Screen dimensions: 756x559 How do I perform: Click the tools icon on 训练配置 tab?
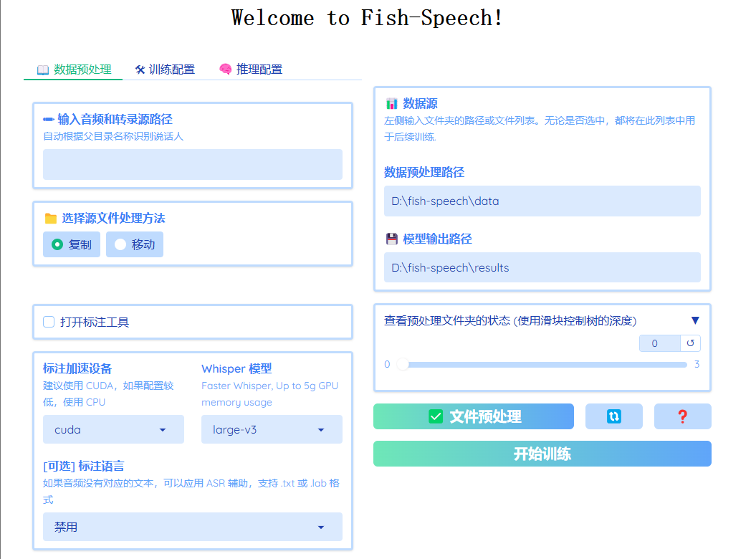pyautogui.click(x=140, y=70)
